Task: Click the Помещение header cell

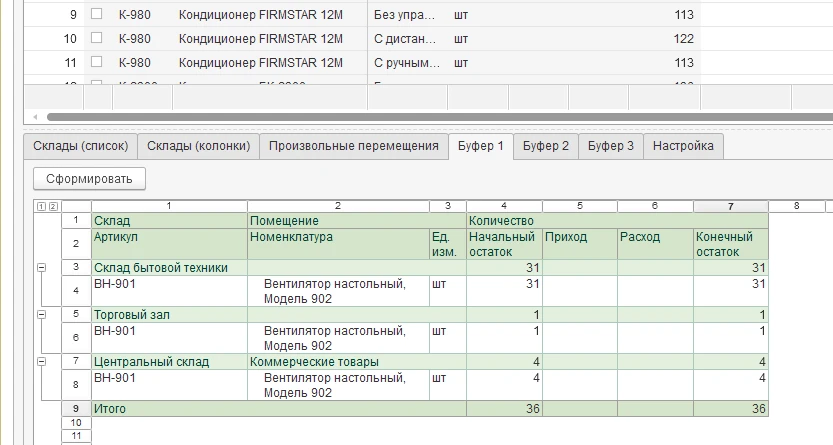Action: pos(357,221)
